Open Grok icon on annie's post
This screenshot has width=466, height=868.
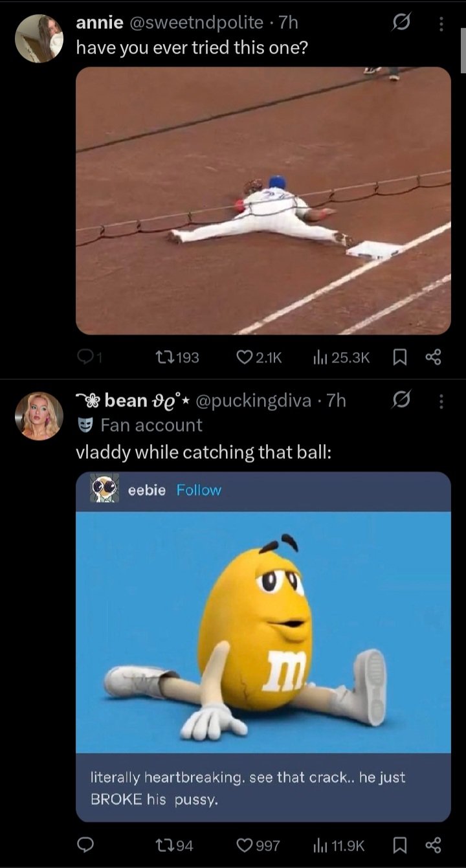[x=401, y=23]
